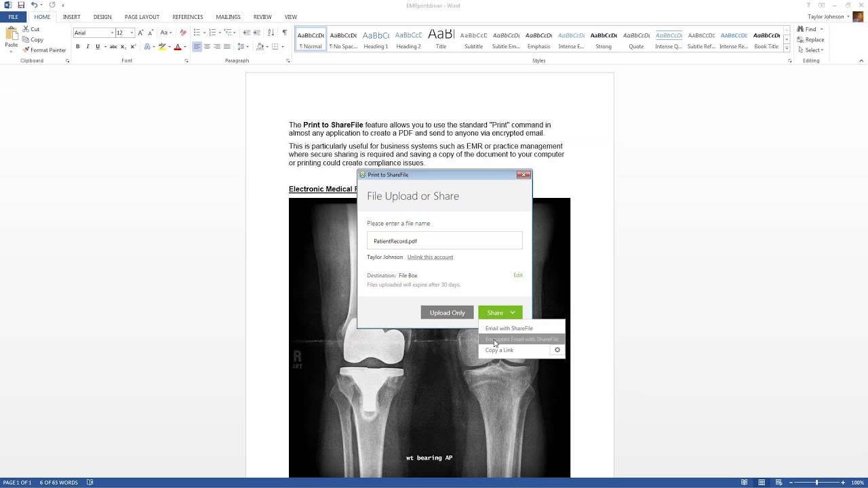Center text with the Center align icon

[x=207, y=47]
